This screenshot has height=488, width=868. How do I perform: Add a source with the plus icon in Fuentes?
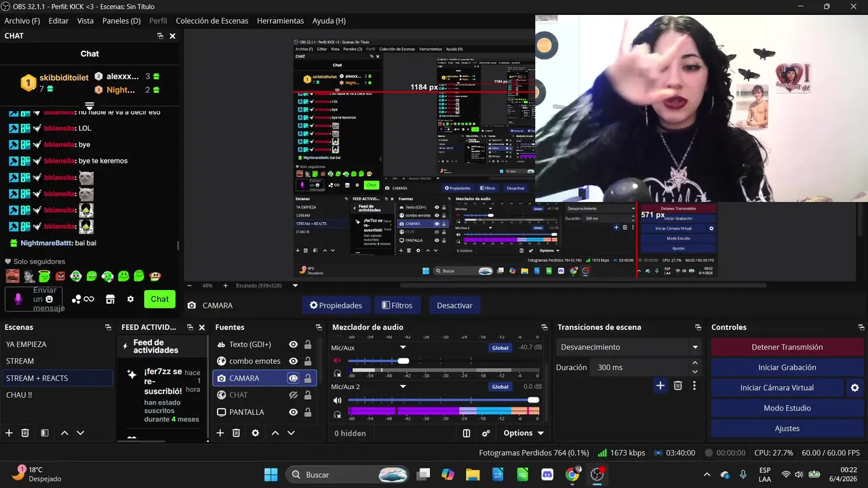click(220, 433)
